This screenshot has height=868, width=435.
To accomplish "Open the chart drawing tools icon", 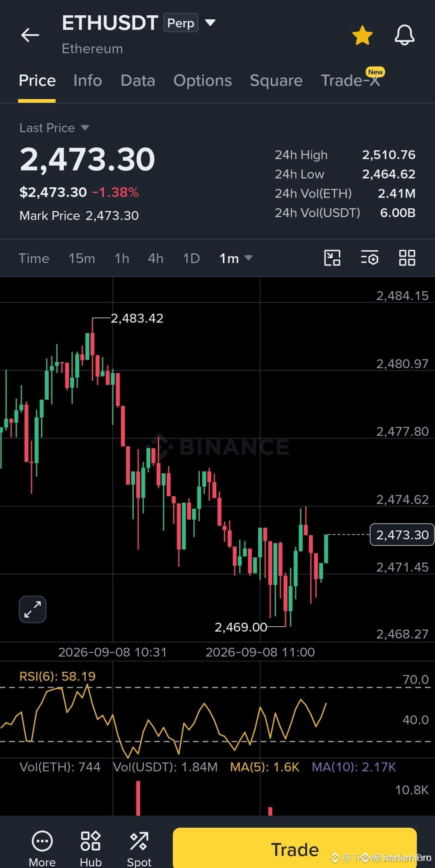I will coord(332,258).
